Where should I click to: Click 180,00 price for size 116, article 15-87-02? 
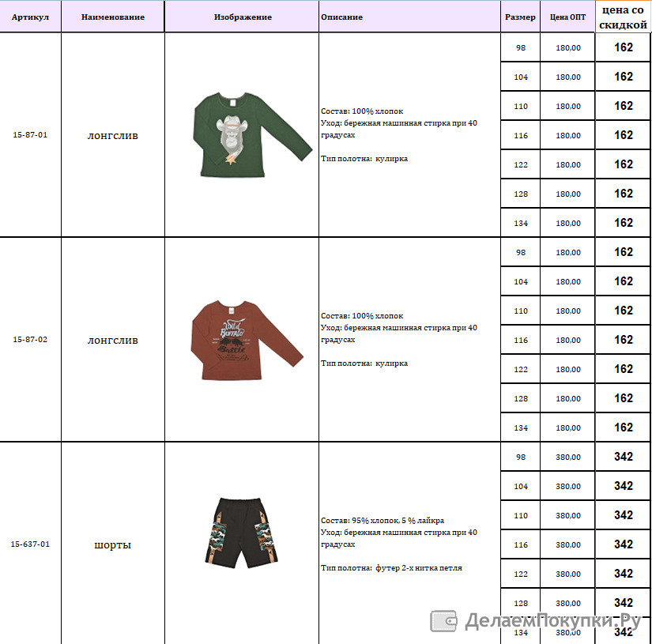(x=567, y=340)
